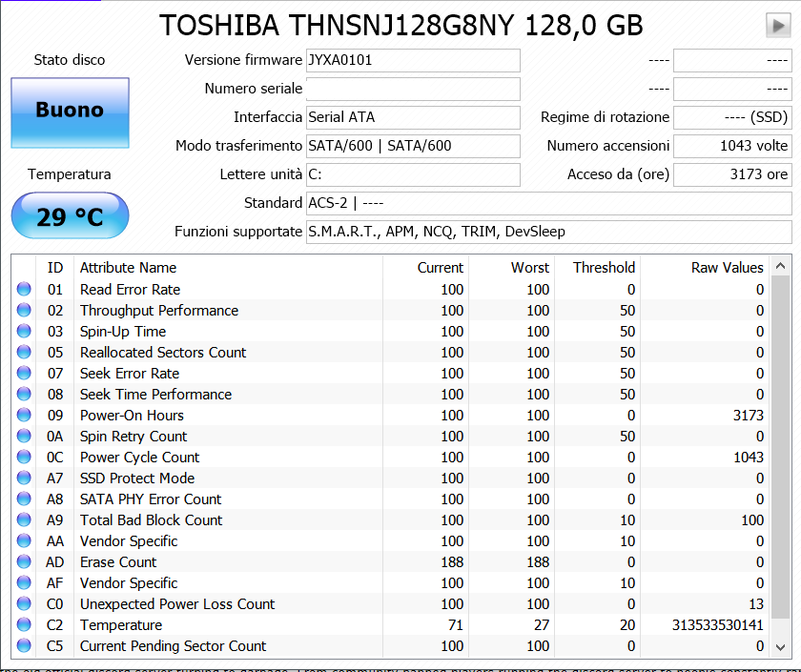Click raw value 13 in Unexpected Power Loss row
The height and width of the screenshot is (672, 801).
click(756, 604)
